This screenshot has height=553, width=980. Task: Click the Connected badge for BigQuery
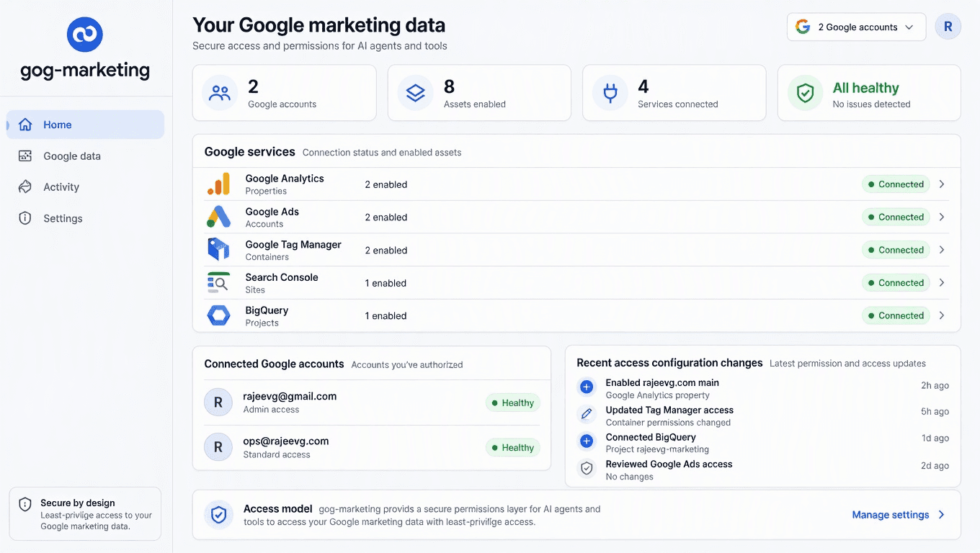point(896,315)
